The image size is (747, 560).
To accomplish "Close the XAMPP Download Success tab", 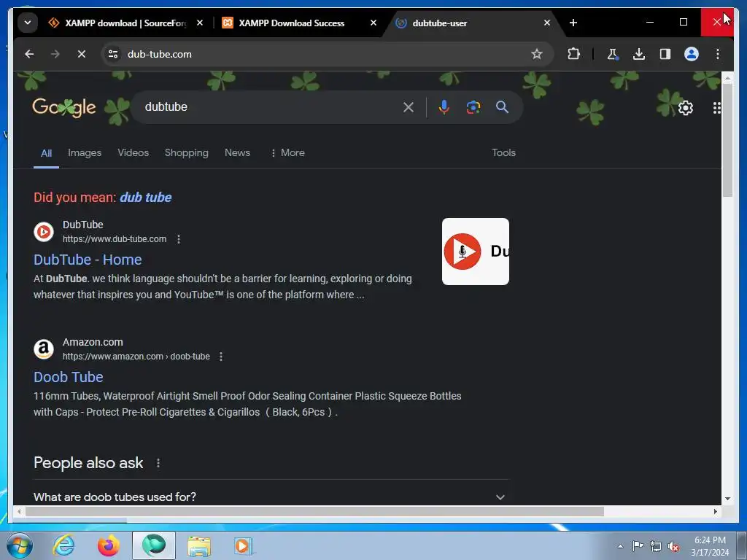I will pos(373,23).
